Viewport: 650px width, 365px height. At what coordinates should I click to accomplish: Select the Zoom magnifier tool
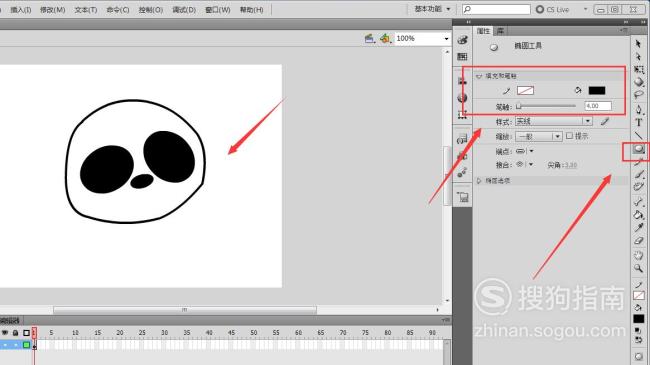click(639, 268)
